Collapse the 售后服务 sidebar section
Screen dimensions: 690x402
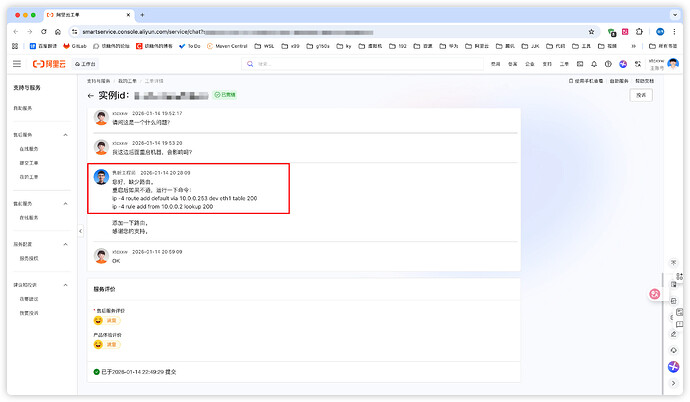pos(66,134)
